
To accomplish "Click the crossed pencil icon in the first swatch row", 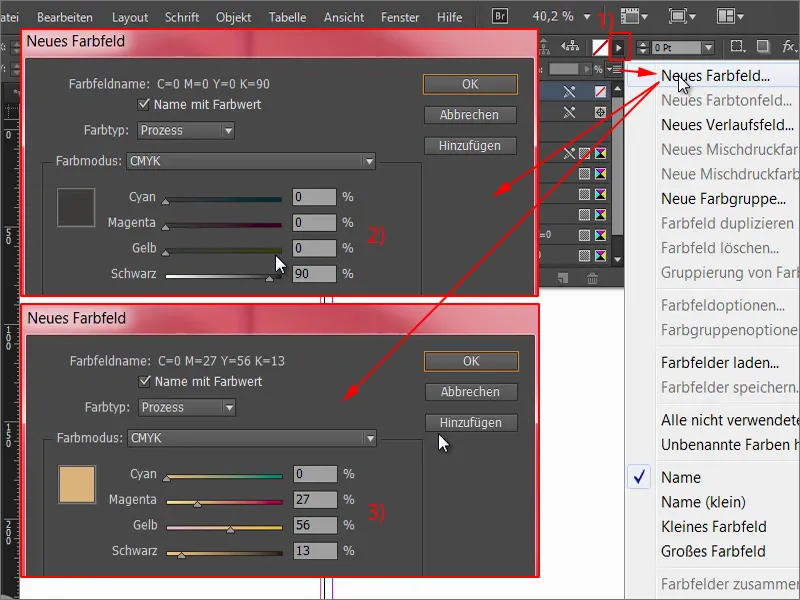I will click(569, 91).
